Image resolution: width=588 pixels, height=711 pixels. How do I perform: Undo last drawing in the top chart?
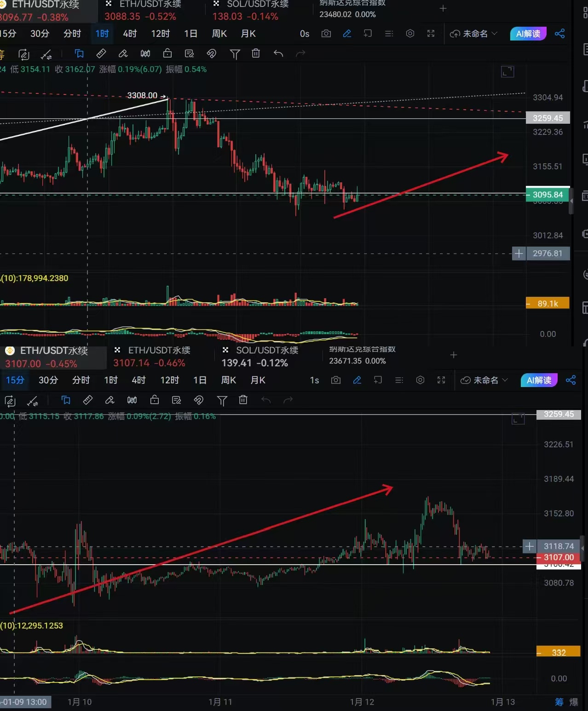[278, 54]
